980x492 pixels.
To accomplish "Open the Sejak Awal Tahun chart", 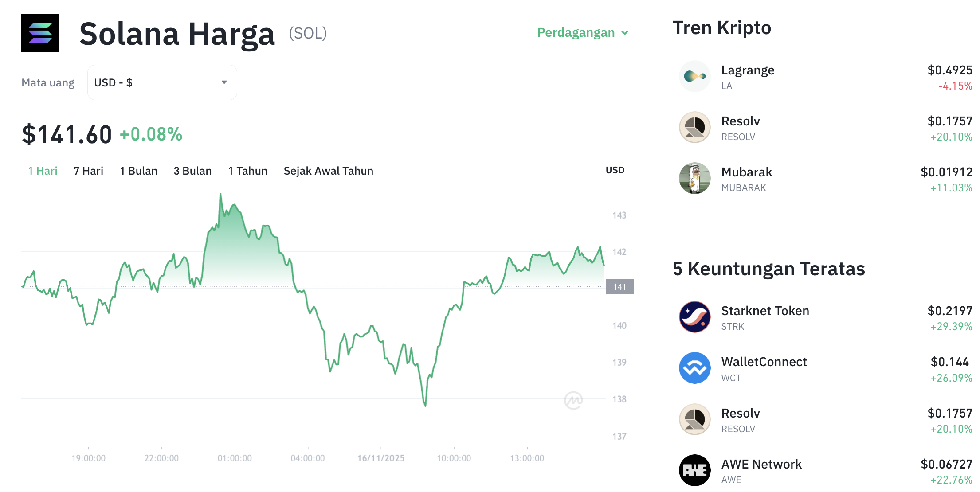I will (x=328, y=171).
